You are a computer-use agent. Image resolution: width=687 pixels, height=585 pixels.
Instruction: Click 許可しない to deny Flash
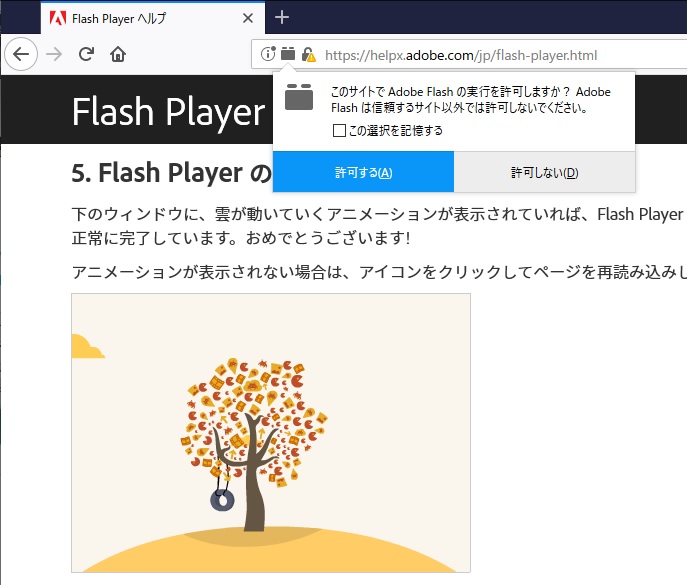coord(545,172)
